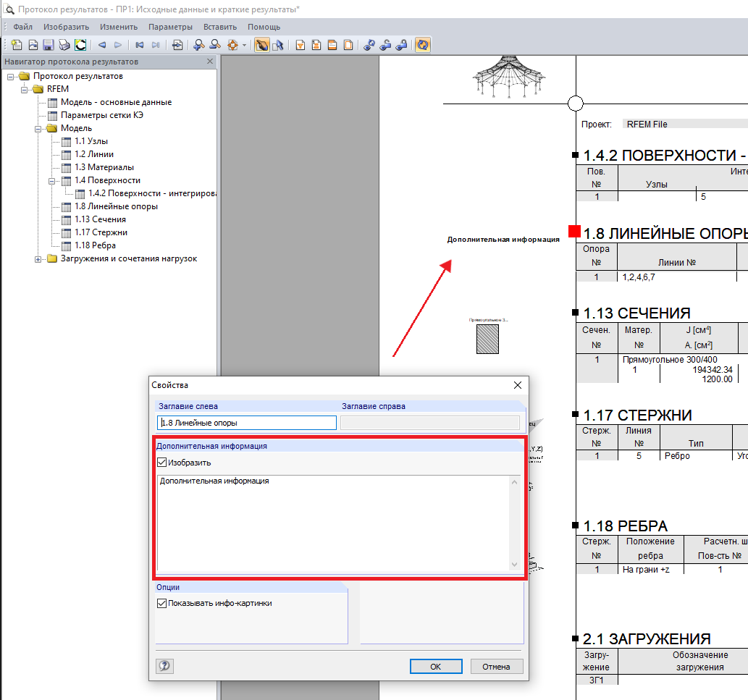This screenshot has width=748, height=700.
Task: Collapse the Протокол результатов root node
Action: click(10, 76)
